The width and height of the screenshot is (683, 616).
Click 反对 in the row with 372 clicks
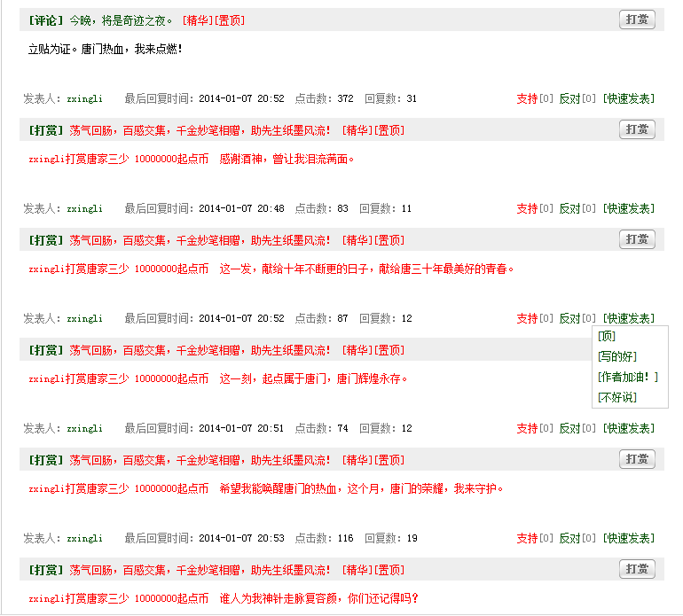coord(569,98)
